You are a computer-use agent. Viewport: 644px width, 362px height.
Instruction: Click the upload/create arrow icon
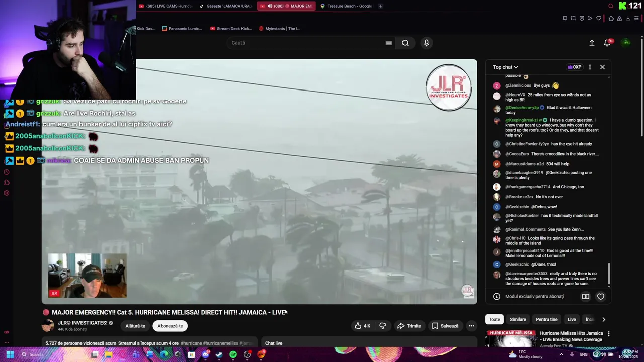pos(592,43)
